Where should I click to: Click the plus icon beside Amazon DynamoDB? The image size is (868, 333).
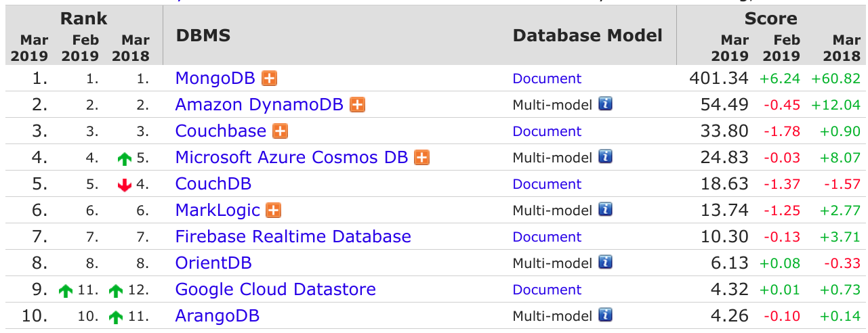tap(358, 105)
